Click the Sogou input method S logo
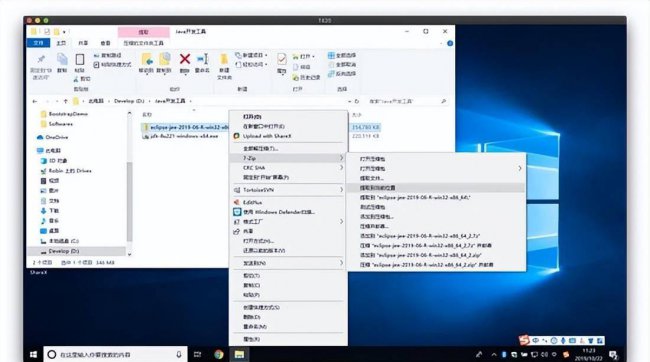 point(524,340)
